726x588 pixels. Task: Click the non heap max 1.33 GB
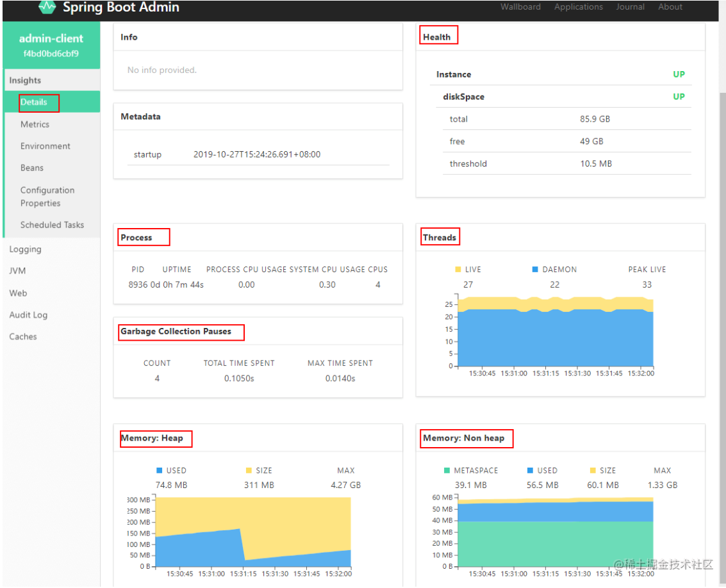tap(663, 486)
